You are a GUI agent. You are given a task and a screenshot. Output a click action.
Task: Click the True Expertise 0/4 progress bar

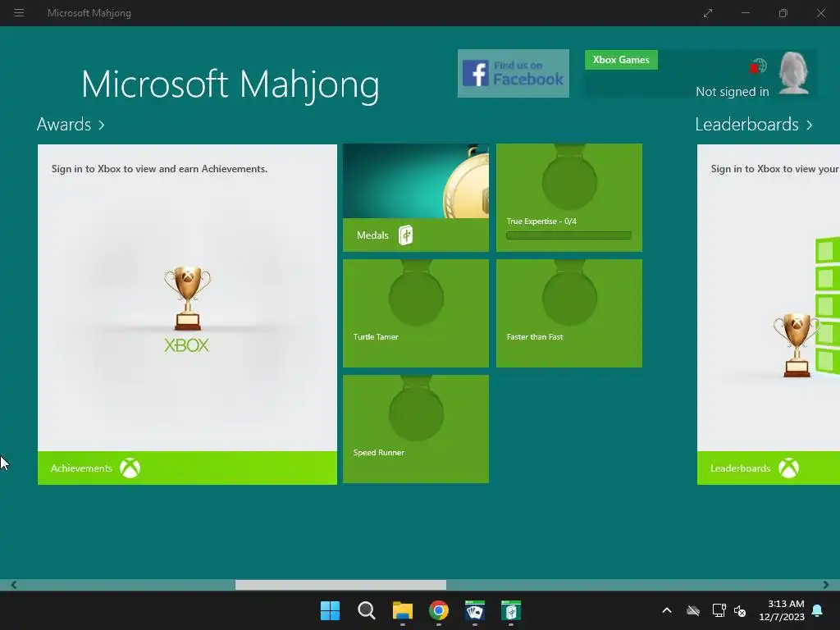coord(568,235)
